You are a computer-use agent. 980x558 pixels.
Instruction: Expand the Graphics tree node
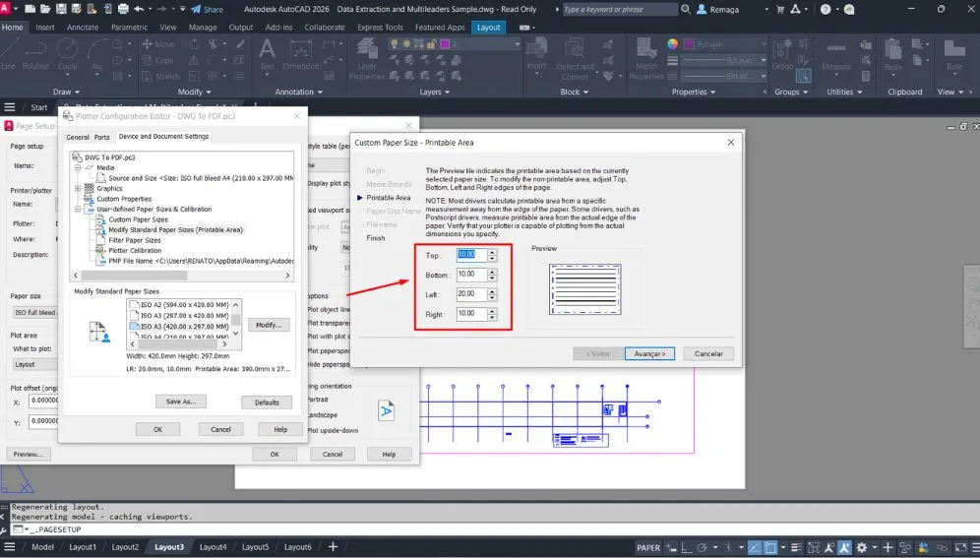click(78, 189)
